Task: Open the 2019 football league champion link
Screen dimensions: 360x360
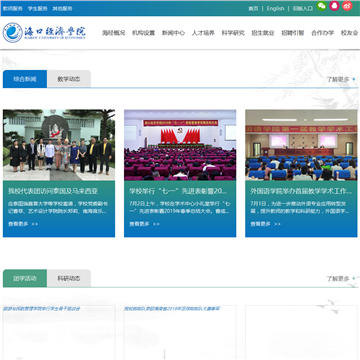Action: 172,309
